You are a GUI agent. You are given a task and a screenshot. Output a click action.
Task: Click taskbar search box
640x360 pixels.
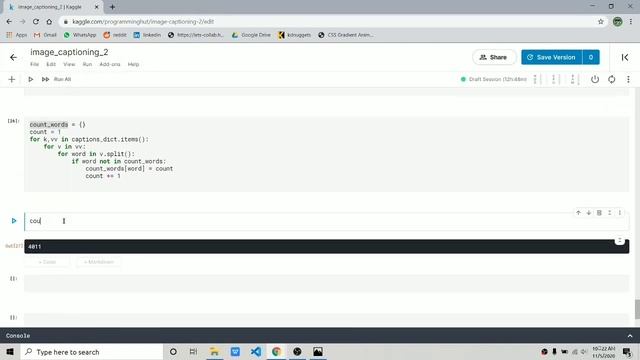click(x=92, y=352)
